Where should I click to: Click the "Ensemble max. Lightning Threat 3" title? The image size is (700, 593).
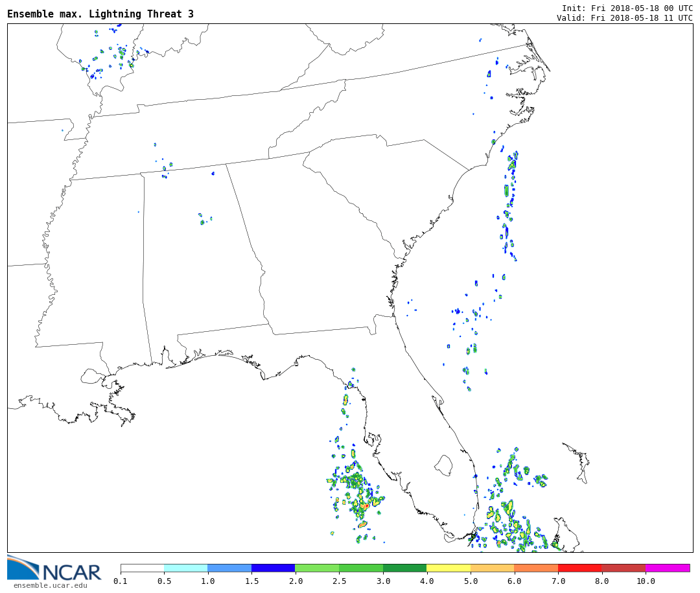[100, 14]
